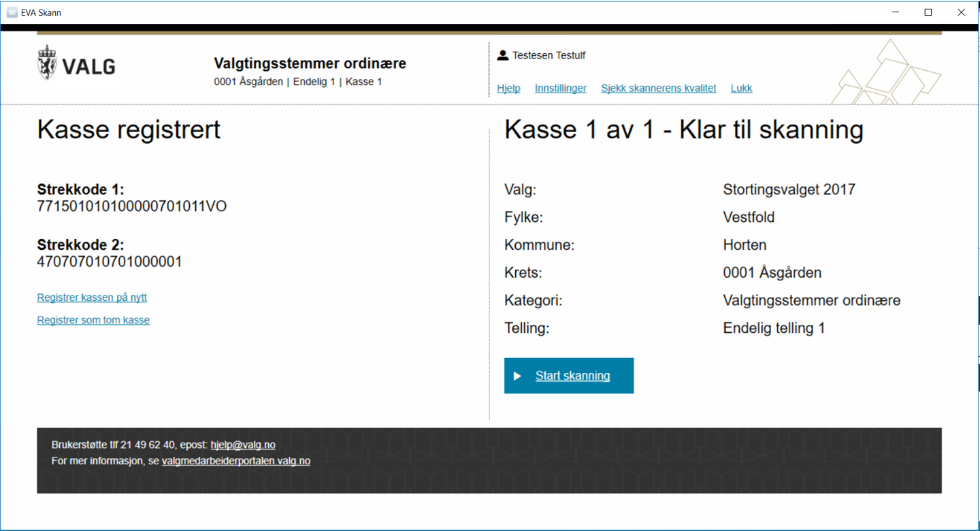This screenshot has width=980, height=531.
Task: Click the Valgtingsstemmer ordinære header title
Action: [310, 64]
